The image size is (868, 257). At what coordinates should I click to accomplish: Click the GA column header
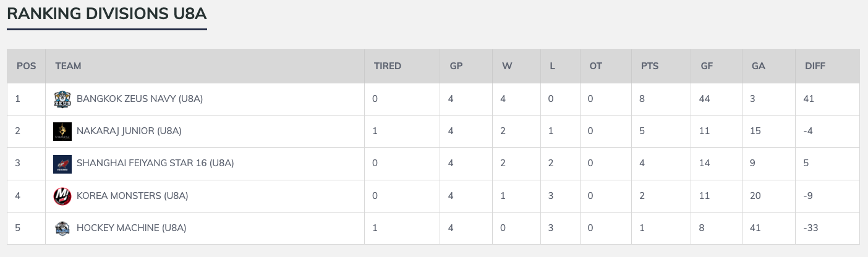pos(759,66)
